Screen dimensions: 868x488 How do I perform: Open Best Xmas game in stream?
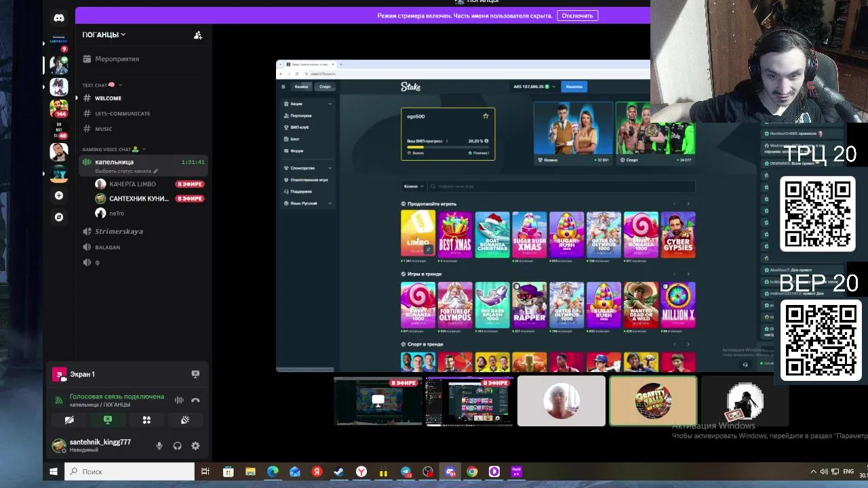(x=455, y=234)
